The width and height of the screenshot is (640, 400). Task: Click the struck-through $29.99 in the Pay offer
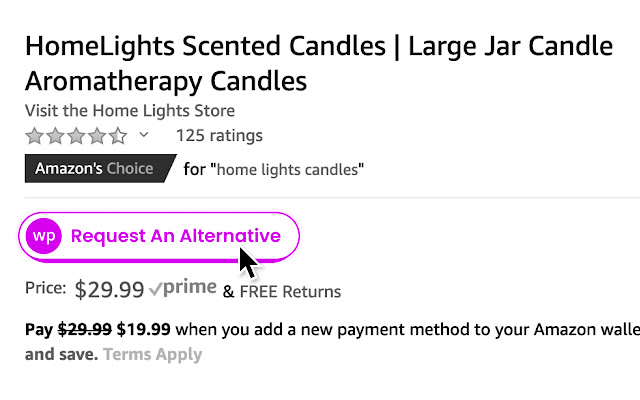pos(85,328)
